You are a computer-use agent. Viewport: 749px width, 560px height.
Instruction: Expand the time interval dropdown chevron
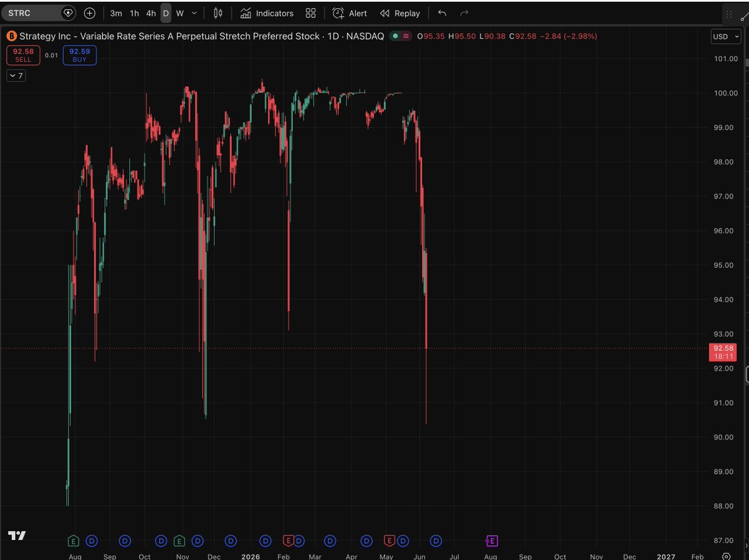(x=194, y=13)
